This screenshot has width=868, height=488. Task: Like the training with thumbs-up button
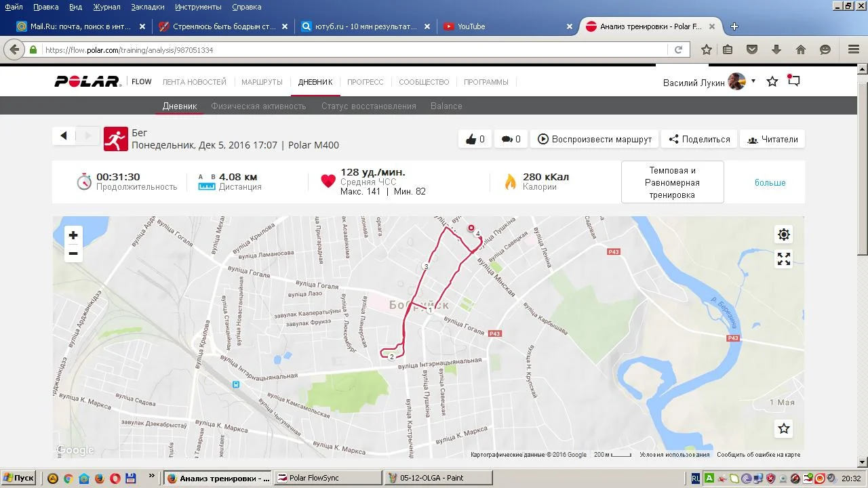[x=475, y=139]
